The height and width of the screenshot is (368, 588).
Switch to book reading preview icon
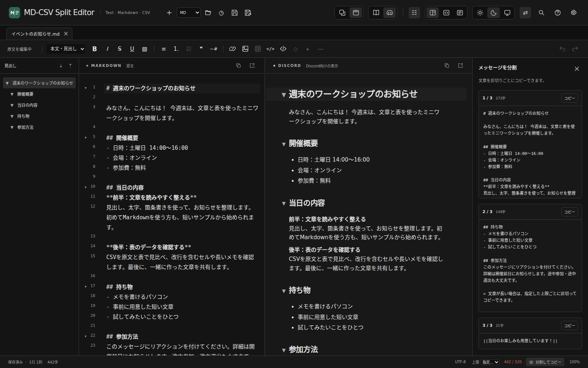click(376, 13)
